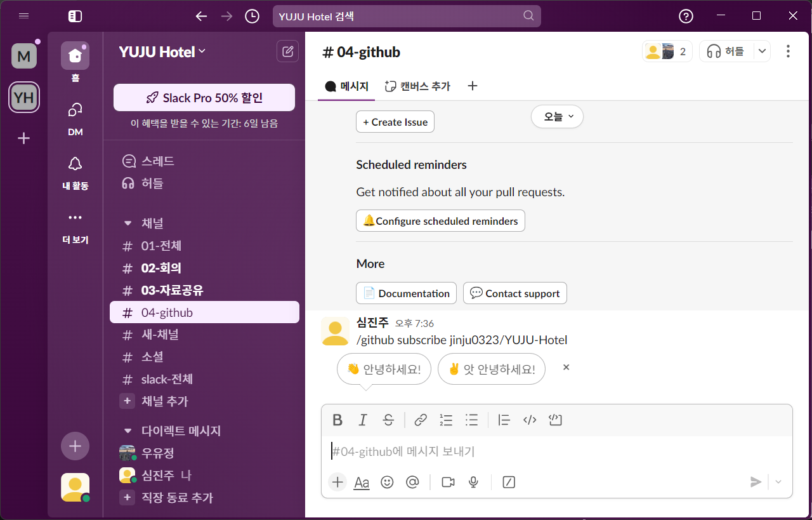Switch to the M workspace
The width and height of the screenshot is (812, 520).
coord(24,57)
